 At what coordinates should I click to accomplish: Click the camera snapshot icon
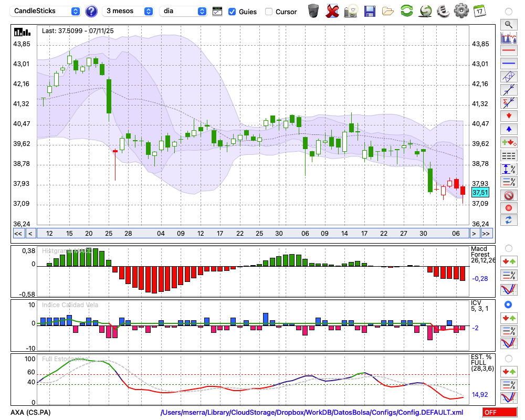351,11
